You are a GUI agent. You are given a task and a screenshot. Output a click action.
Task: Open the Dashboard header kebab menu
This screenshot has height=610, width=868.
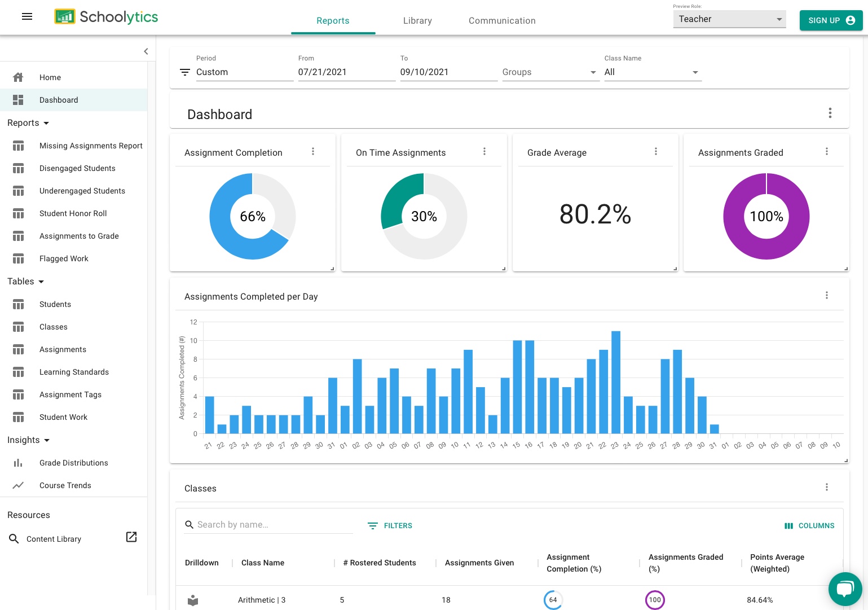click(x=830, y=113)
